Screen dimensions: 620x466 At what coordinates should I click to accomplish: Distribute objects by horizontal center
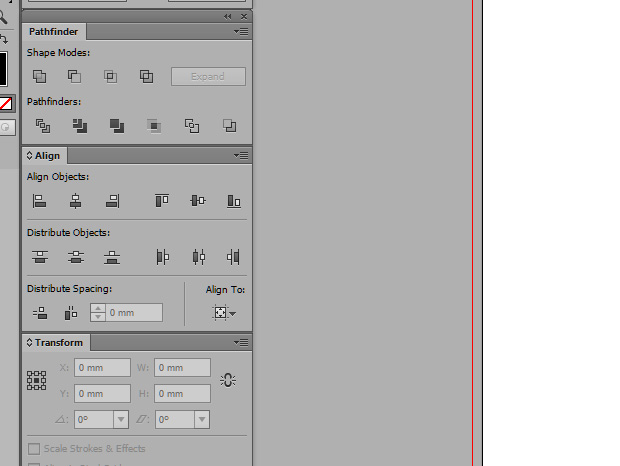[x=198, y=257]
